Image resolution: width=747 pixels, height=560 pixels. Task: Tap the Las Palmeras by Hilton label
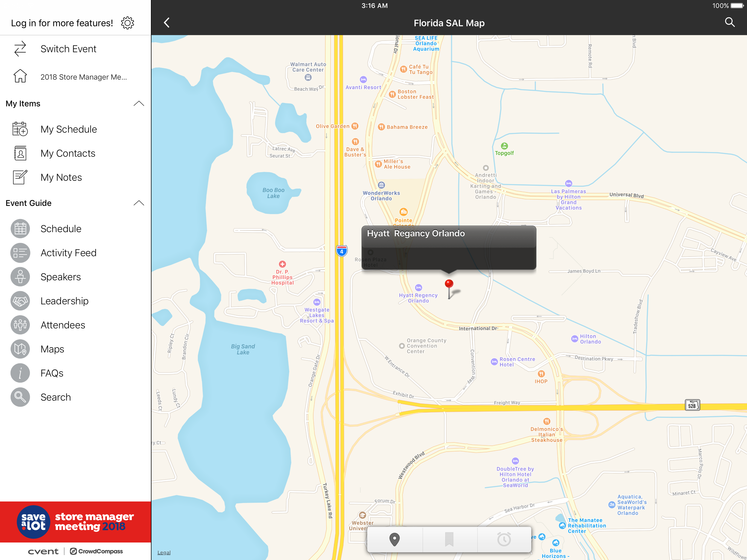pyautogui.click(x=569, y=199)
